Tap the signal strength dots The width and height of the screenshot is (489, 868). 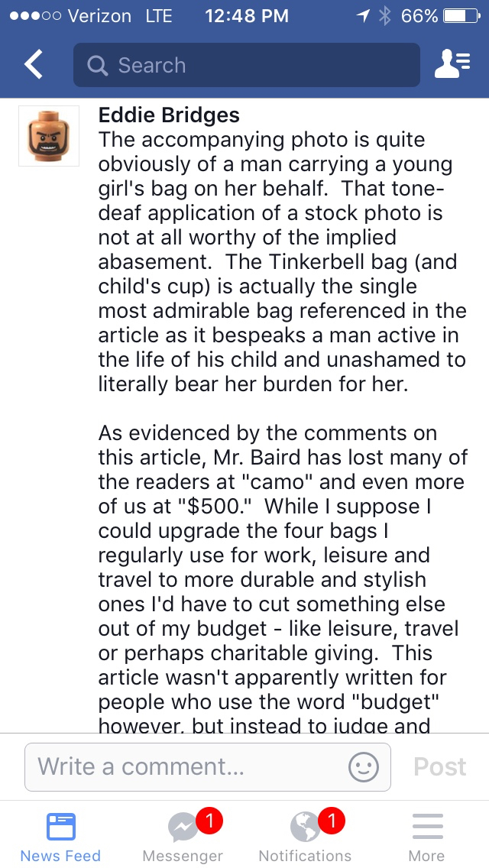coord(34,16)
